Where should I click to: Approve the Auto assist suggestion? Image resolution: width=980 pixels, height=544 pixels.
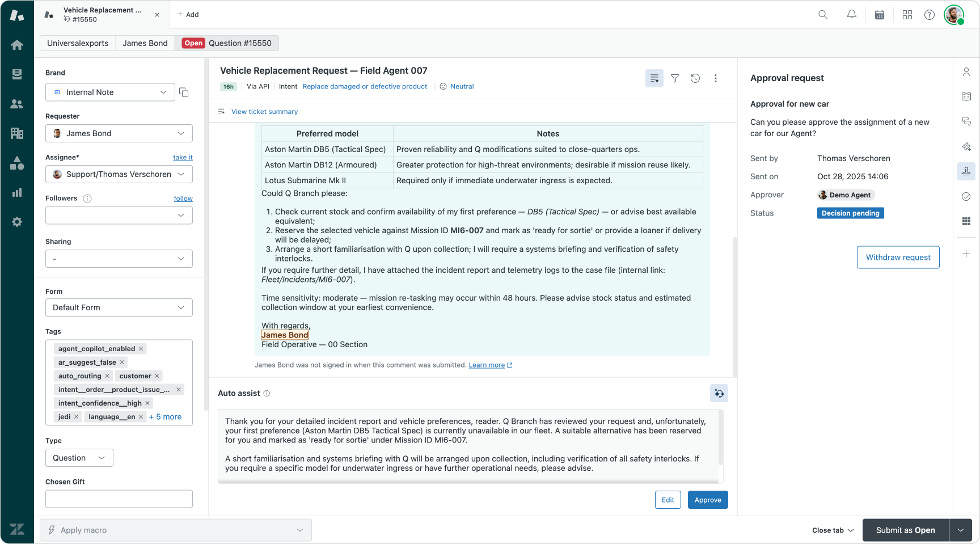708,500
